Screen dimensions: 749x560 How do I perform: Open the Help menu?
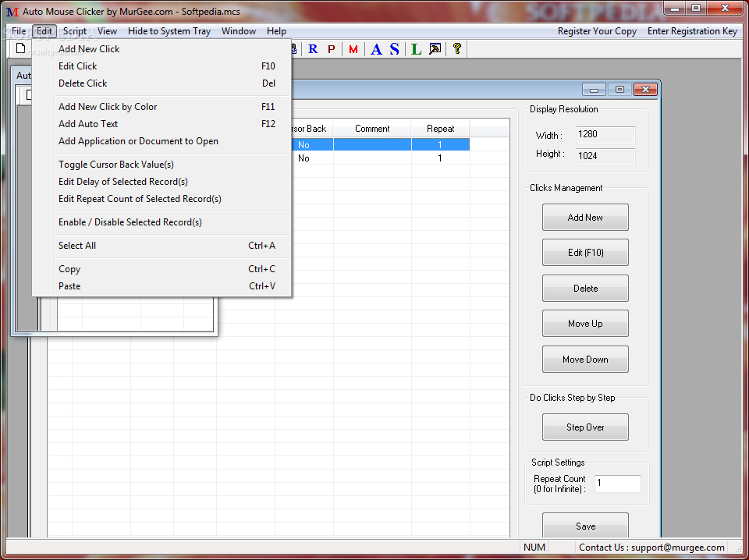coord(276,31)
